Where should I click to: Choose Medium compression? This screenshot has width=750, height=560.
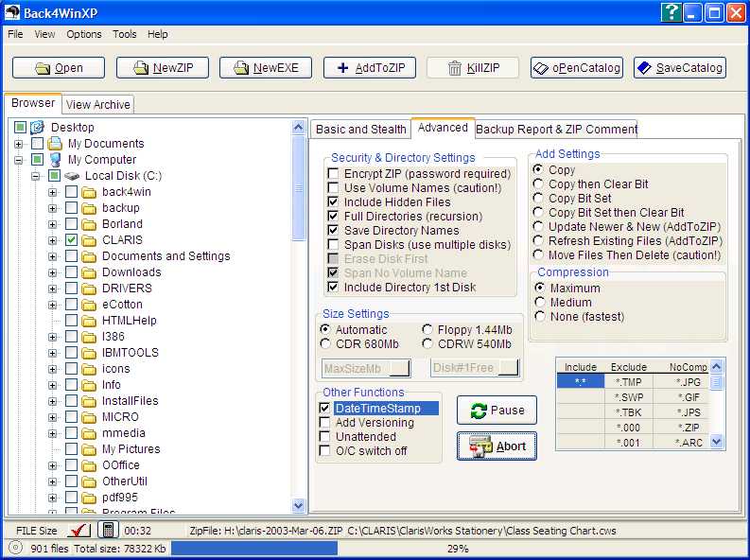pos(540,303)
